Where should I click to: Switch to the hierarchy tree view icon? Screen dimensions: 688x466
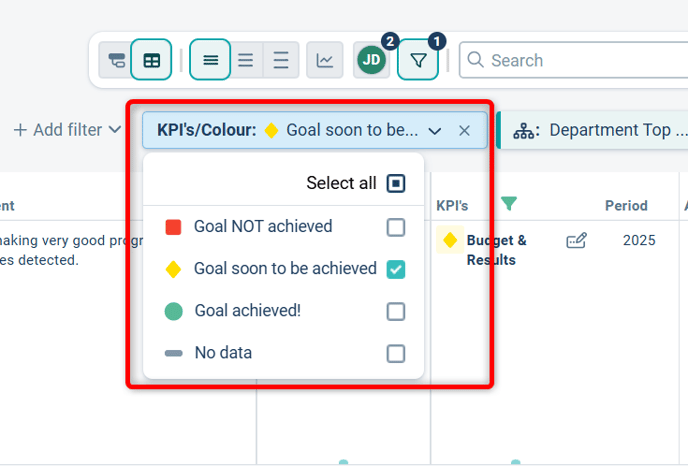point(116,60)
